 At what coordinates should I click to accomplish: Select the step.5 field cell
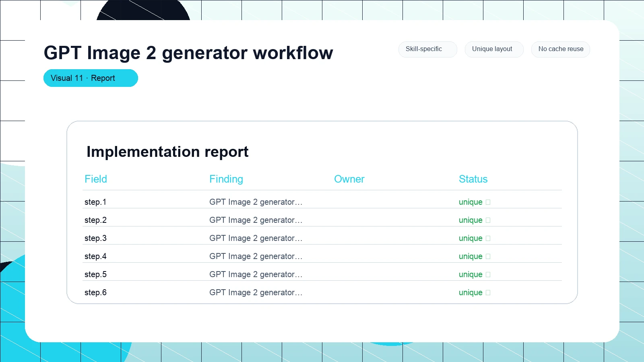point(95,274)
